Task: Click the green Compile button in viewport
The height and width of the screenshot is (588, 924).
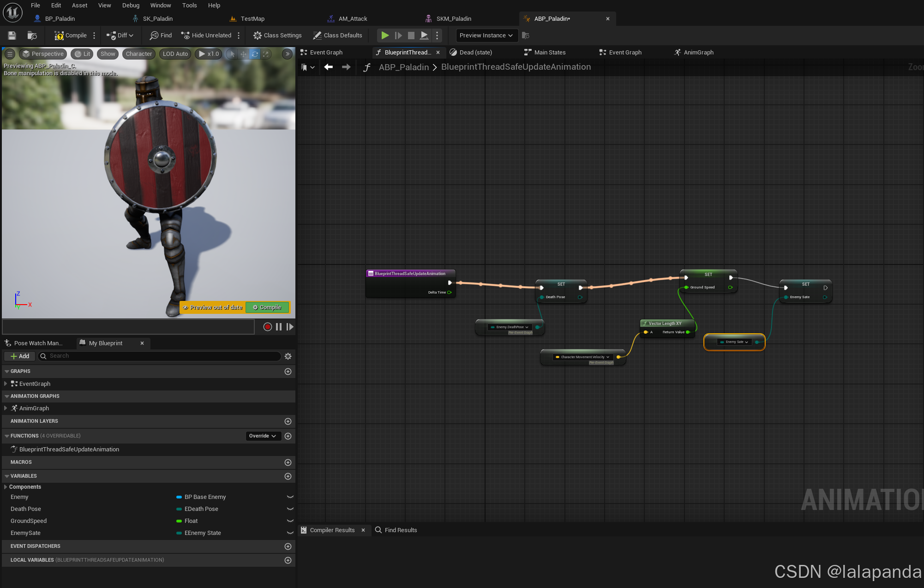Action: [267, 307]
